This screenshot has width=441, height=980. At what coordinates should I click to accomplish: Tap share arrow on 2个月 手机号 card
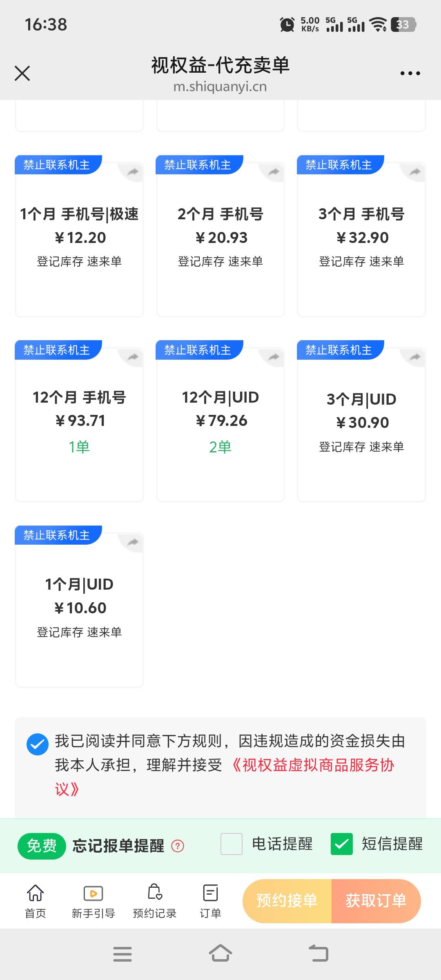(x=274, y=172)
